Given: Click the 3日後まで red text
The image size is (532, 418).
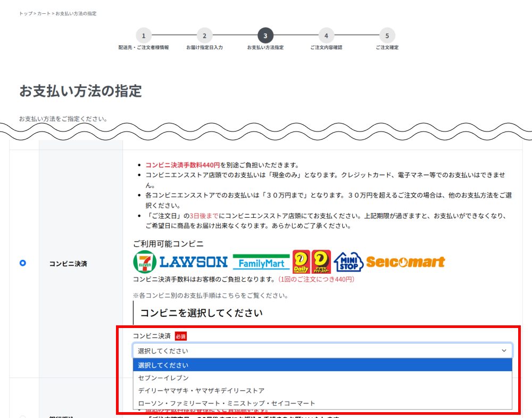Looking at the screenshot, I should 204,216.
